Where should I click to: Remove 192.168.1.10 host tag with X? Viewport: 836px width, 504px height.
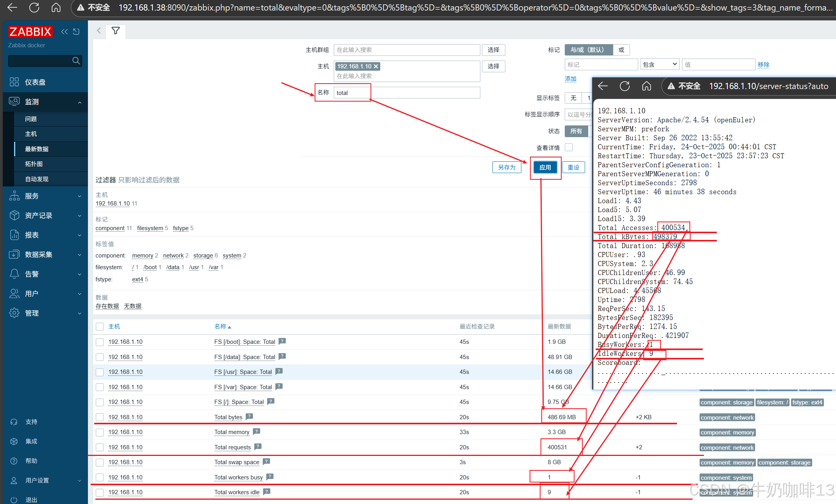point(376,66)
